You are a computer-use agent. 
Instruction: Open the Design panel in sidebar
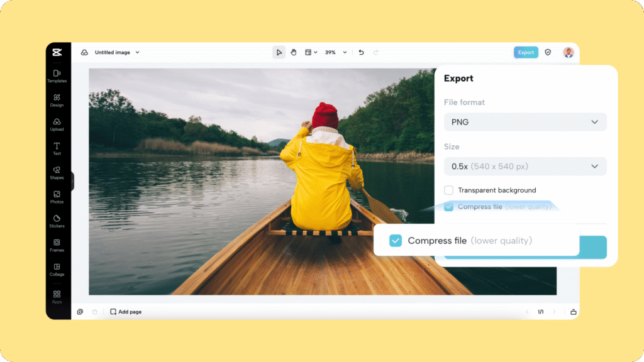coord(57,100)
